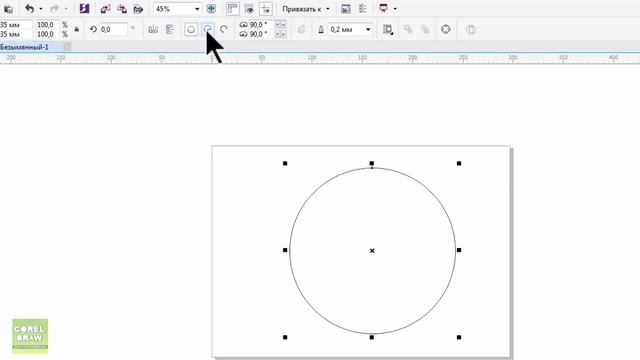This screenshot has width=640, height=360.
Task: Click the bottom-right selection handle of the circle
Action: pyautogui.click(x=459, y=337)
